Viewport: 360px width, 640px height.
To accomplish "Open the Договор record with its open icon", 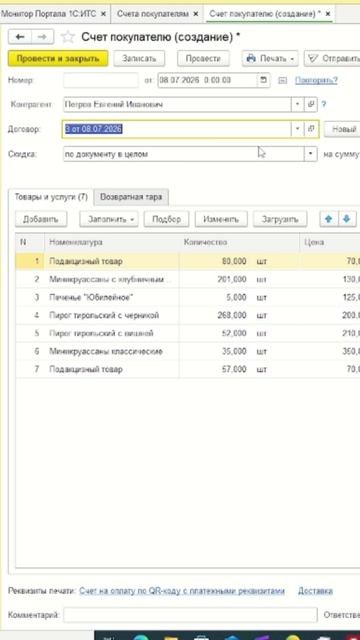I will pos(311,129).
